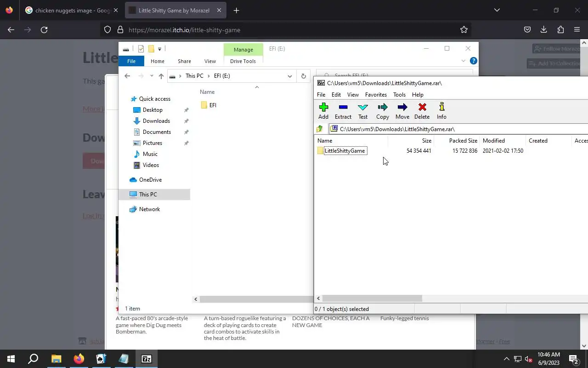
Task: Open the Tools menu in 7-Zip
Action: coord(399,95)
